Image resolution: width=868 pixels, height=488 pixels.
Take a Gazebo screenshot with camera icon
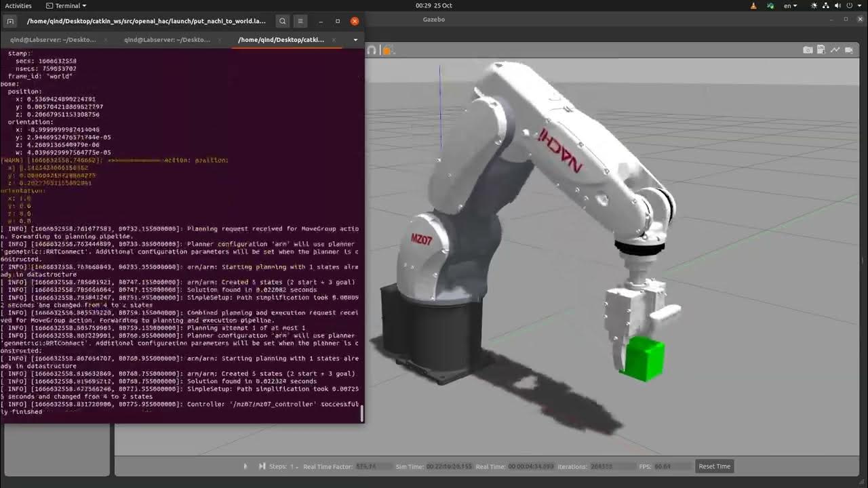pyautogui.click(x=808, y=50)
